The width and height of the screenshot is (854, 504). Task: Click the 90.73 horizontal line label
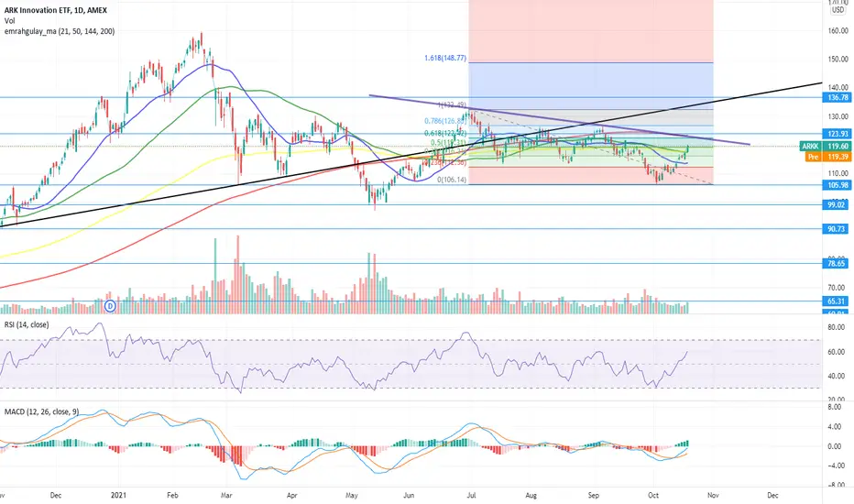[x=838, y=229]
